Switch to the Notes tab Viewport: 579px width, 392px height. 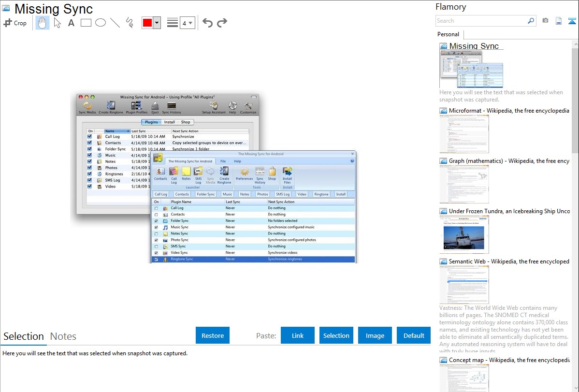click(x=63, y=336)
